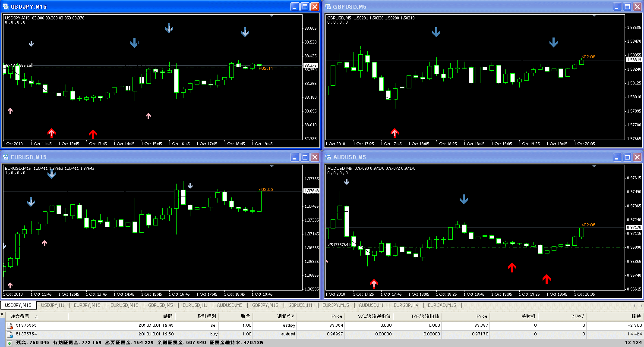Click the USDJPY,M15 chart window title icon
This screenshot has width=644, height=347.
(6, 6)
